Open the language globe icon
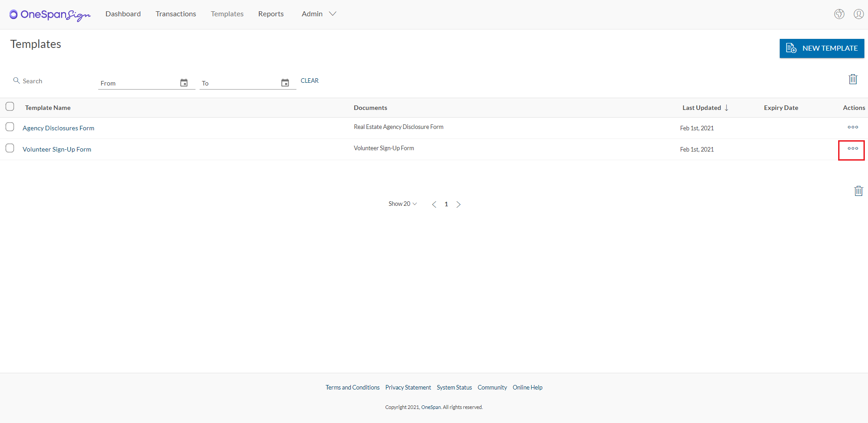The image size is (868, 423). [839, 14]
